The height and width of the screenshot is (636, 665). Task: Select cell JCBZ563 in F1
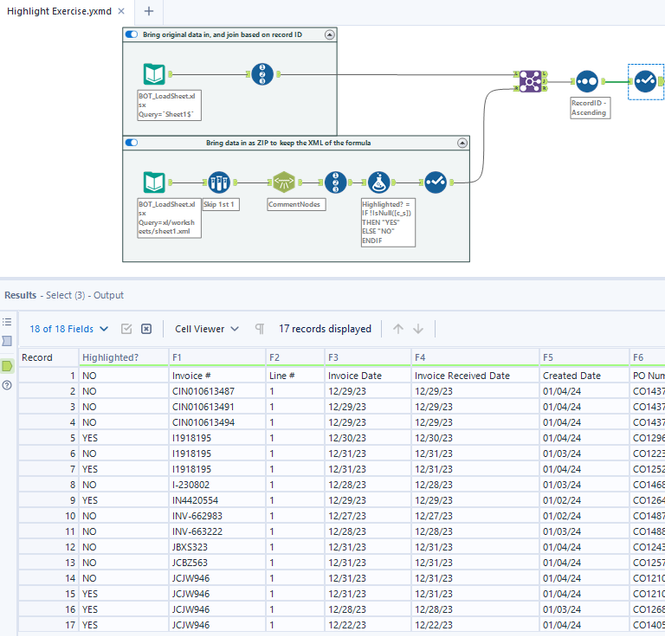217,563
